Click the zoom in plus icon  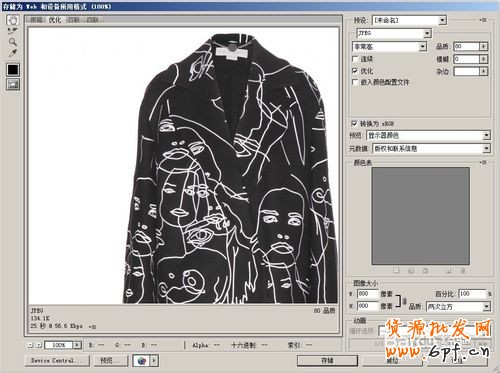39,345
